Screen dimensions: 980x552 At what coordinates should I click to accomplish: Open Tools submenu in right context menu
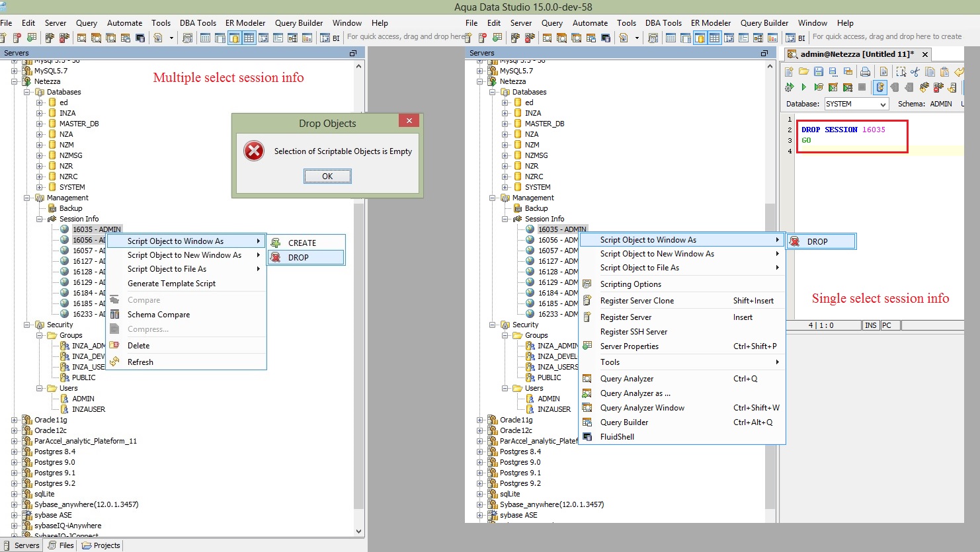click(682, 362)
